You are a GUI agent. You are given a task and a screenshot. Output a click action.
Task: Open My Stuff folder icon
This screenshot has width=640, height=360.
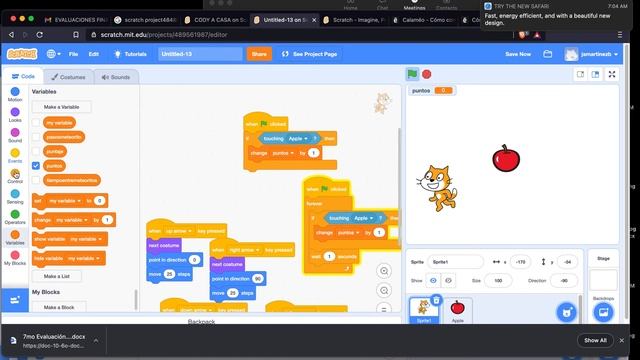tap(548, 54)
